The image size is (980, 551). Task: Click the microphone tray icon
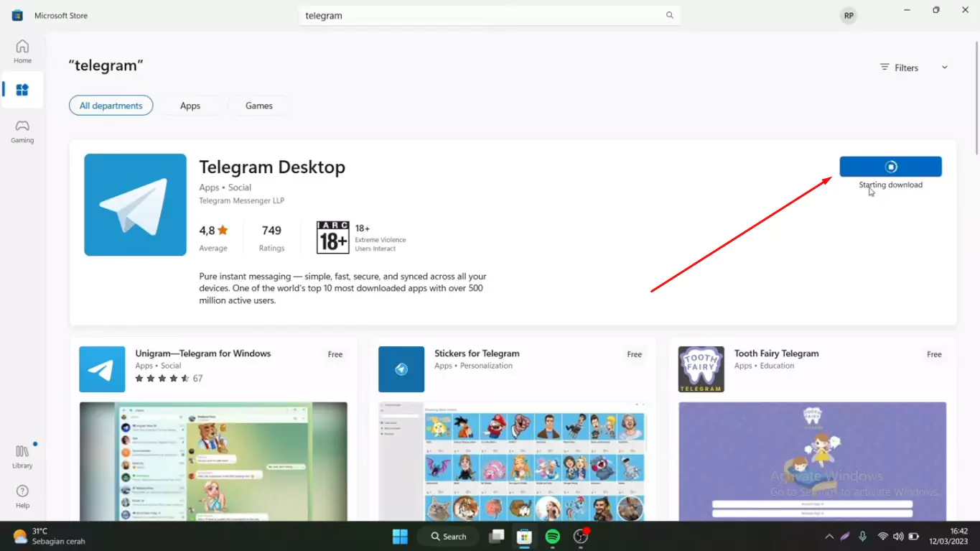tap(862, 537)
